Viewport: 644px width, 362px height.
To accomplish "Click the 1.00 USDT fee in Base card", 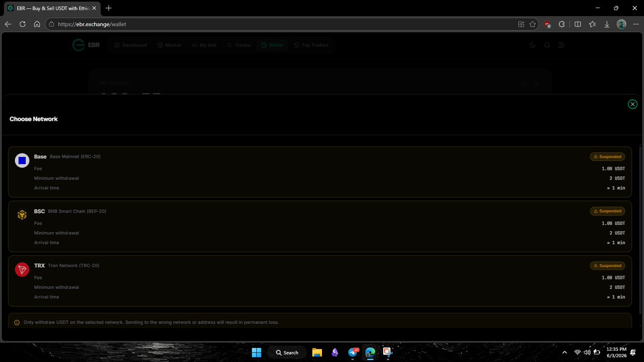I will 613,168.
